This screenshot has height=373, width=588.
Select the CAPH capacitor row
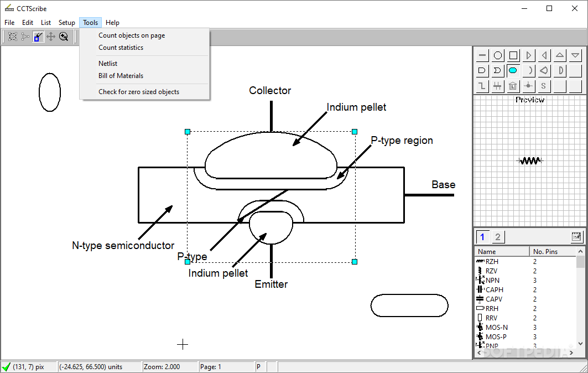525,289
